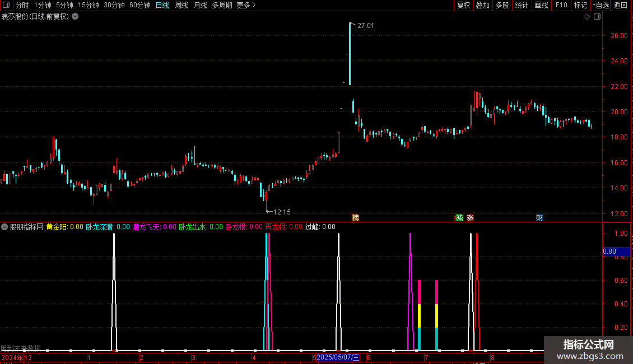The height and width of the screenshot is (364, 633).
Task: Open the 股朋指标网 indicator dropdown
Action: click(4, 227)
